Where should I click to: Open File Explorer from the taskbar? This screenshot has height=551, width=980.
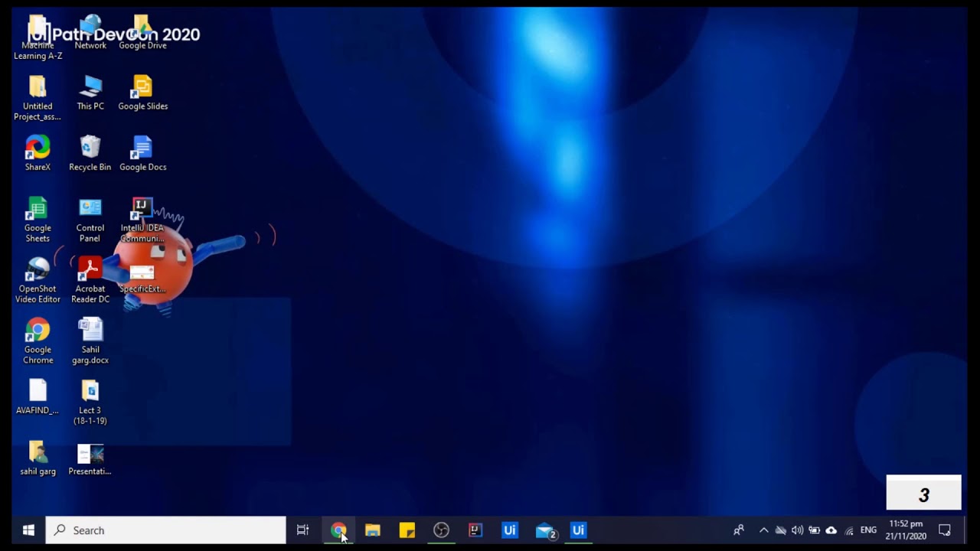(x=373, y=530)
